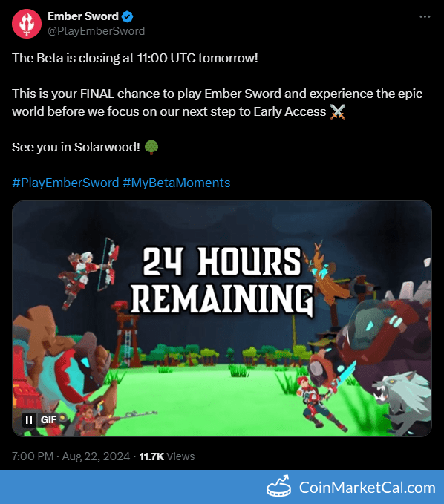Click the GIF label badge
This screenshot has width=444, height=504.
point(48,420)
